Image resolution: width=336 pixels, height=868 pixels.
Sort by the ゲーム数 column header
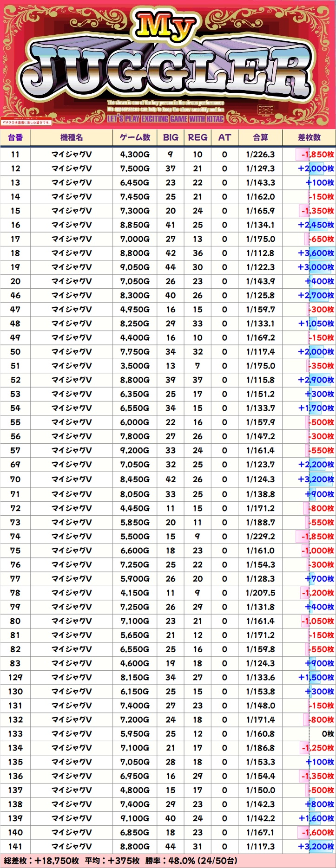[x=135, y=137]
